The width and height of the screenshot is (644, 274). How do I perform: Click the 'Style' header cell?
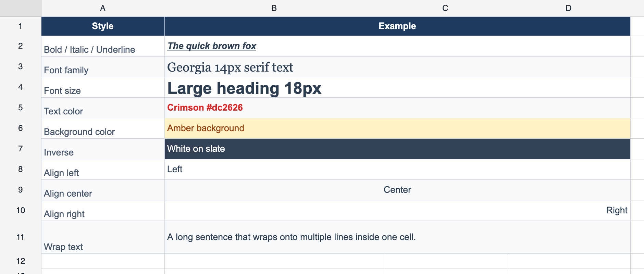103,26
